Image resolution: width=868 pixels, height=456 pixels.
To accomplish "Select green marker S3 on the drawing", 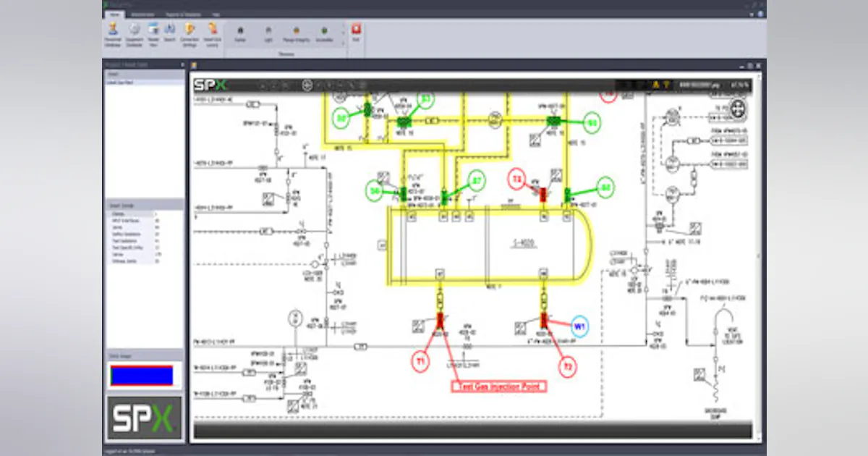I will [426, 98].
